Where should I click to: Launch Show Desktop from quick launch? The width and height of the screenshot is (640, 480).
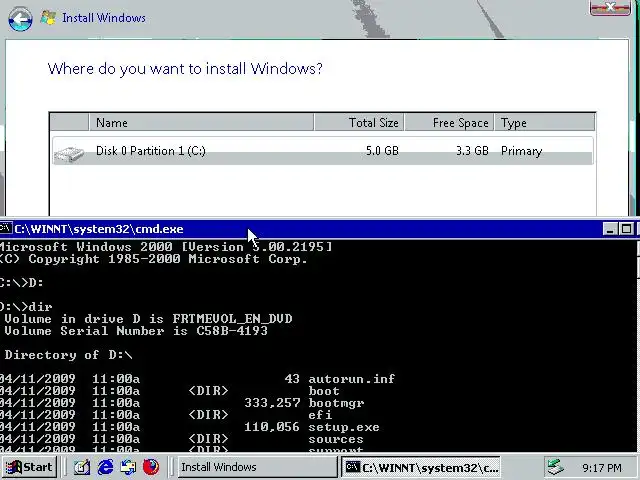click(x=82, y=467)
